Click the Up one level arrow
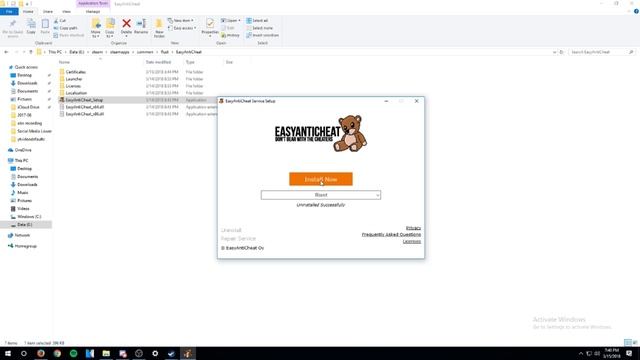 [x=31, y=52]
